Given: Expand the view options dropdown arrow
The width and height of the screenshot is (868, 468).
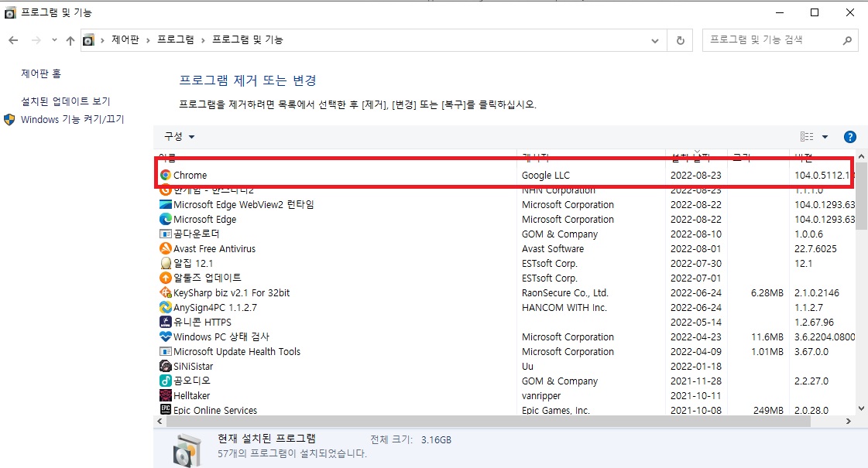Looking at the screenshot, I should click(x=825, y=137).
